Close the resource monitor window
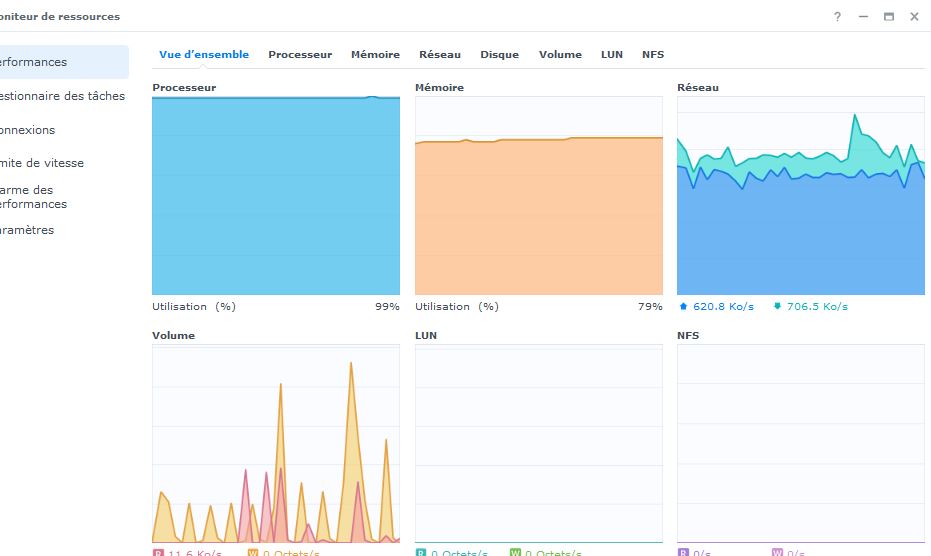This screenshot has height=556, width=931. click(914, 17)
